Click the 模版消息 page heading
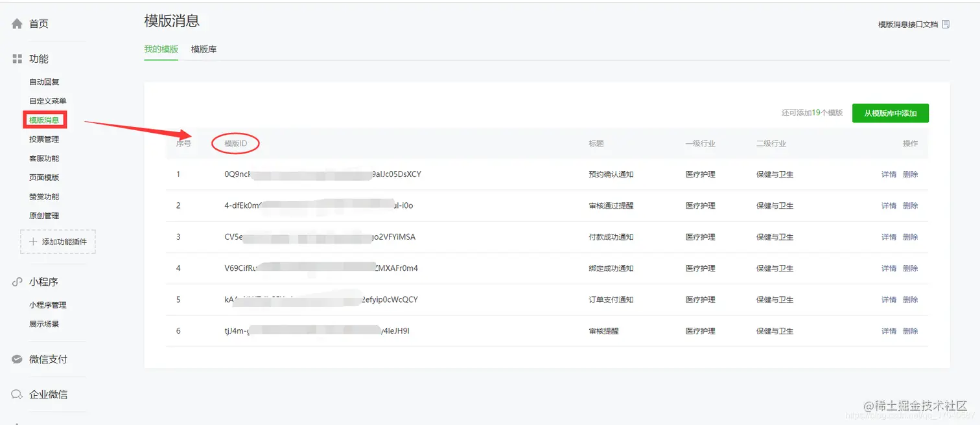 click(x=172, y=21)
